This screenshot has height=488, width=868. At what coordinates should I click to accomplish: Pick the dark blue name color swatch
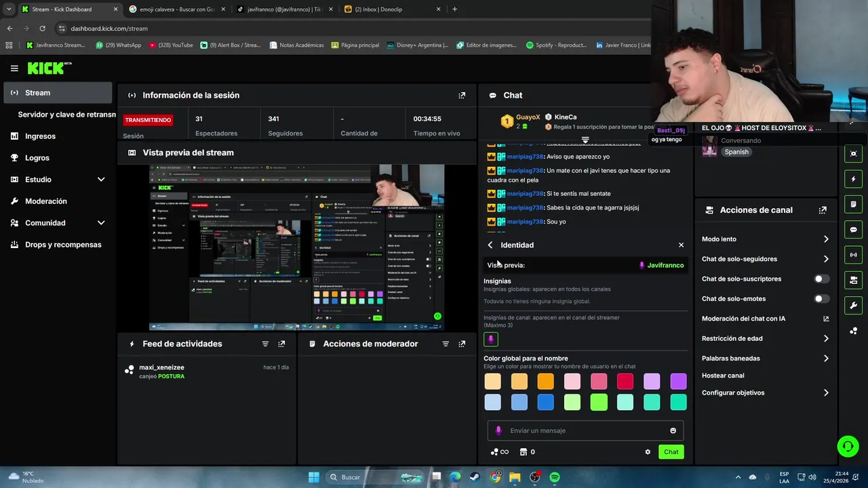[545, 403]
